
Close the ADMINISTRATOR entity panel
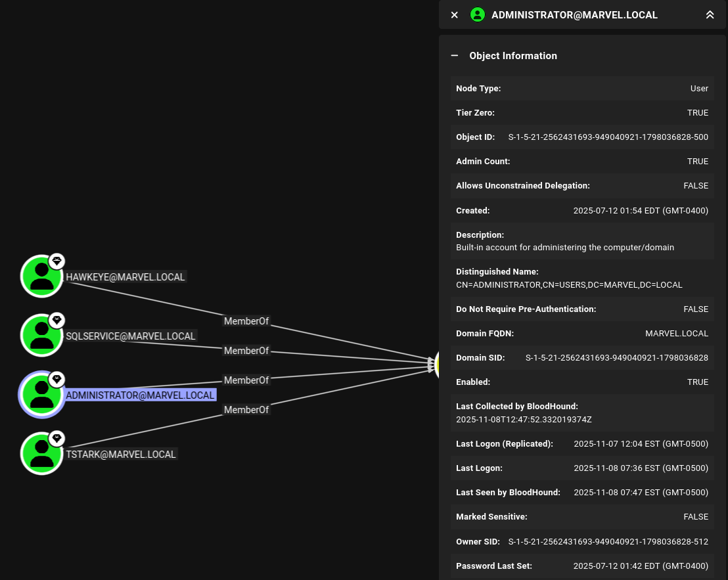click(455, 15)
